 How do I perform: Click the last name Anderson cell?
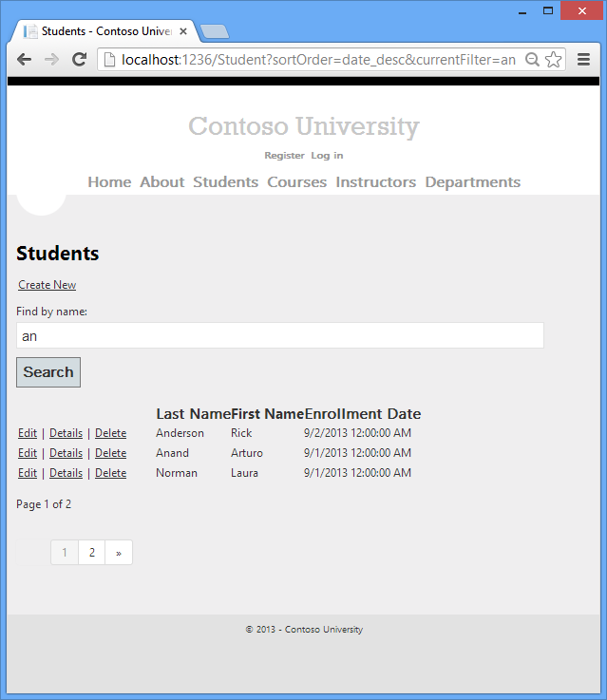coord(180,433)
